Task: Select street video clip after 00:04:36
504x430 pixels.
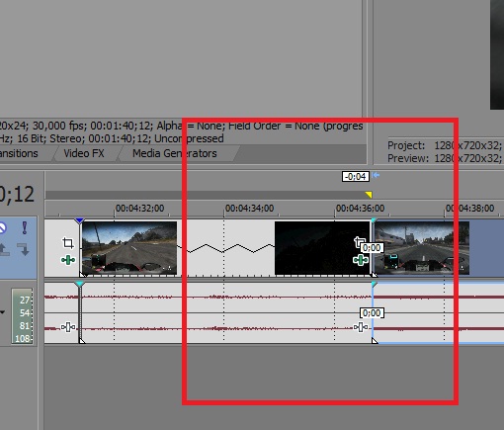Action: (x=422, y=248)
